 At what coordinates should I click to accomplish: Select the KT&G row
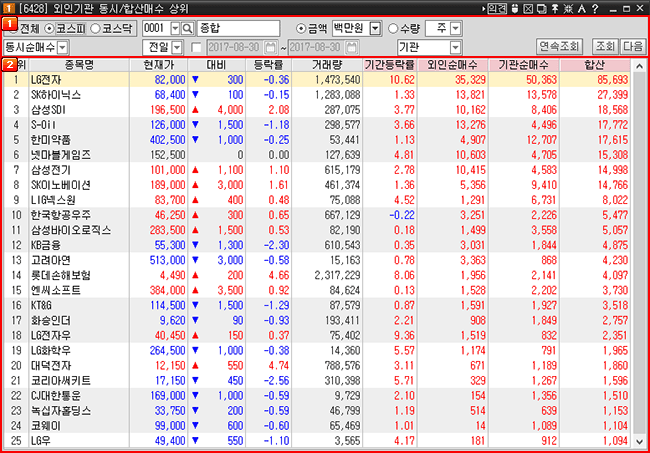317,305
